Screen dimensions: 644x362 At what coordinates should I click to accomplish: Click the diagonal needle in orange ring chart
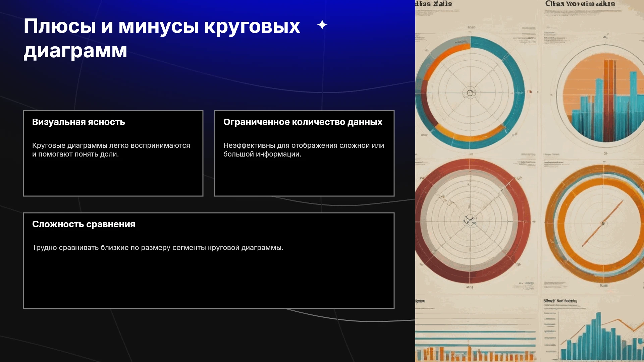[603, 223]
